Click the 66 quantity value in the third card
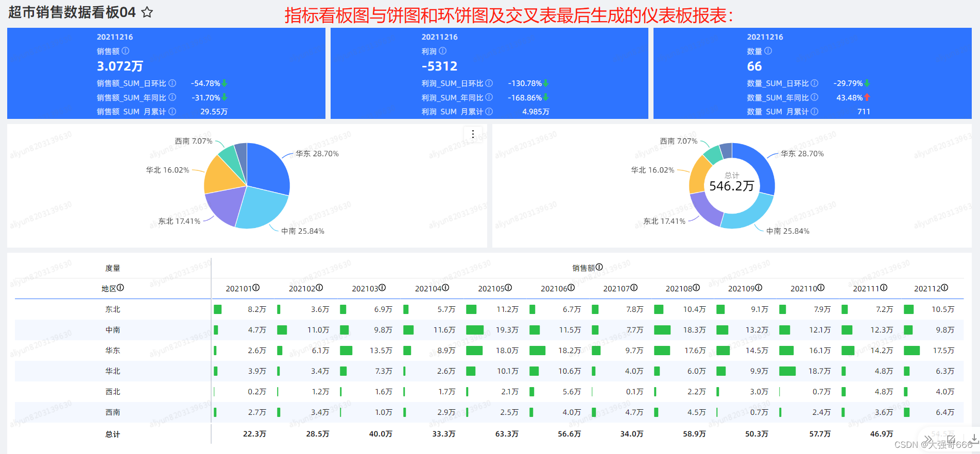The width and height of the screenshot is (980, 454). [754, 66]
